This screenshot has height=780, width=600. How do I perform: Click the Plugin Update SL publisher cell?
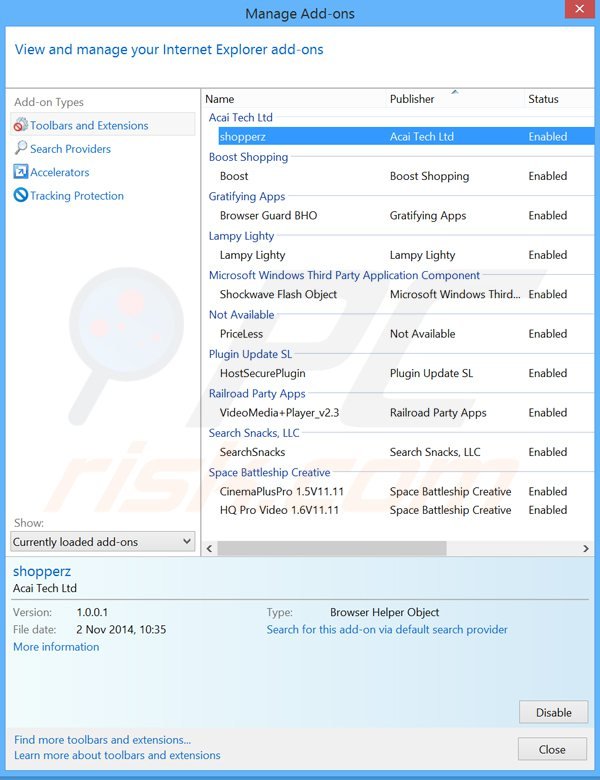(431, 373)
